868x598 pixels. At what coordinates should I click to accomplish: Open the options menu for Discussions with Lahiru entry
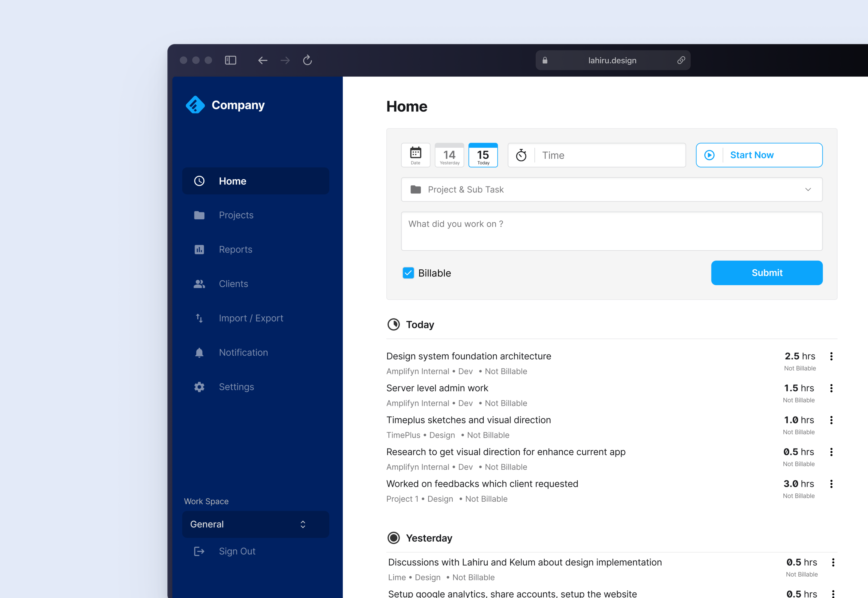pos(833,562)
